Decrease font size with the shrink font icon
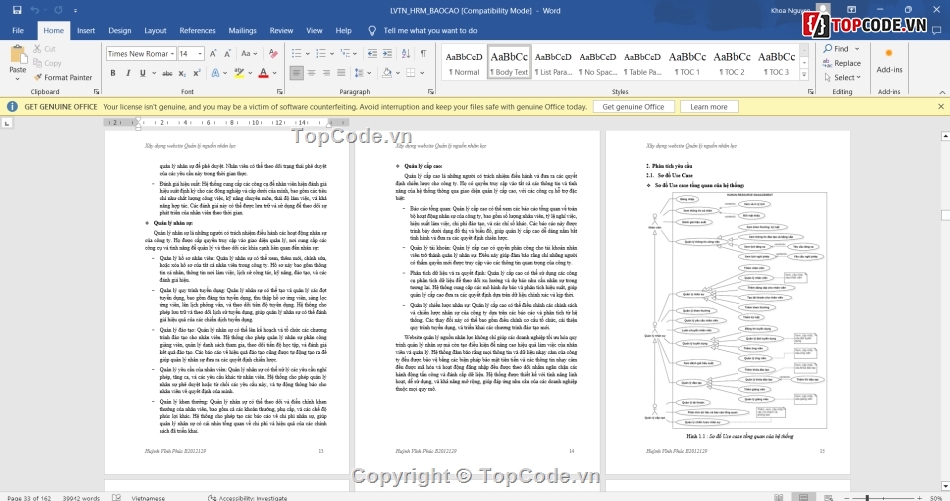 pos(228,53)
